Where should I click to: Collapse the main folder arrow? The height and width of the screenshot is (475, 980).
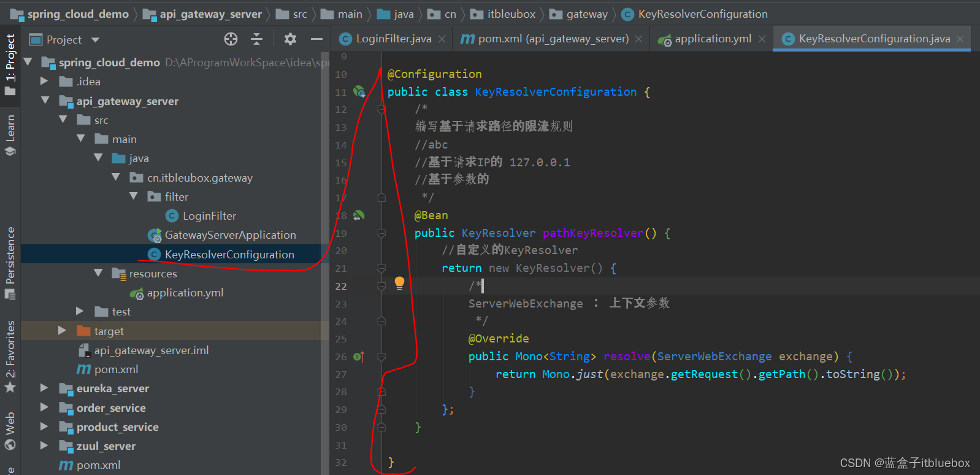coord(80,139)
